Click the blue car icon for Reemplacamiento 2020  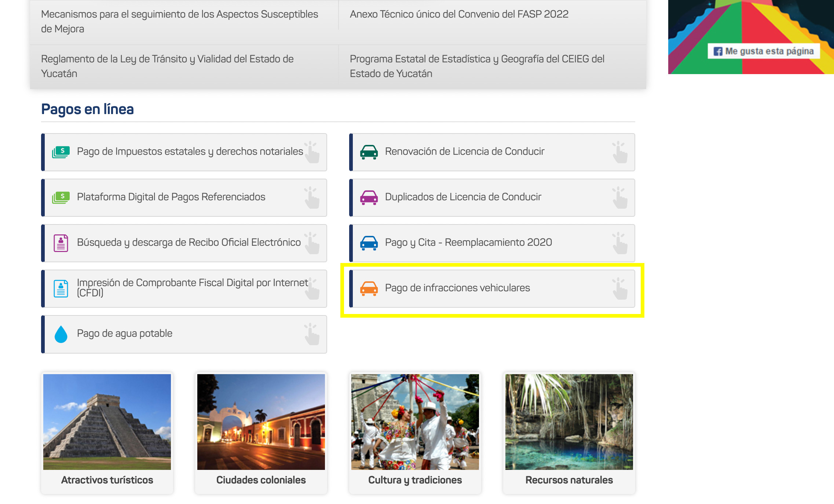point(369,243)
